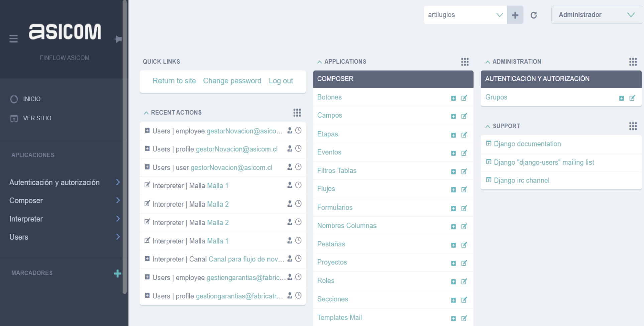
Task: Click the Change password link
Action: pyautogui.click(x=232, y=81)
